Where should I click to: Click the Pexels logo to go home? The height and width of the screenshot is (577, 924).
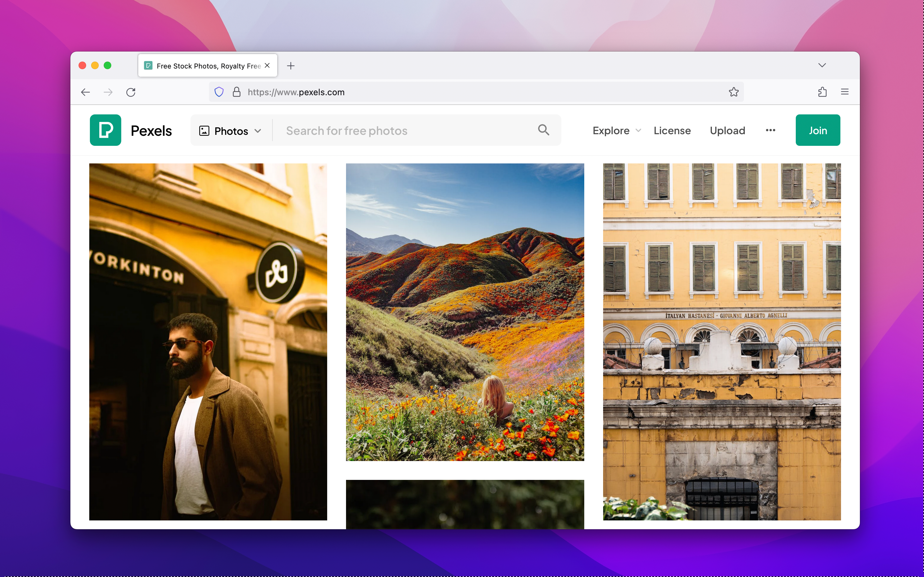click(x=131, y=130)
